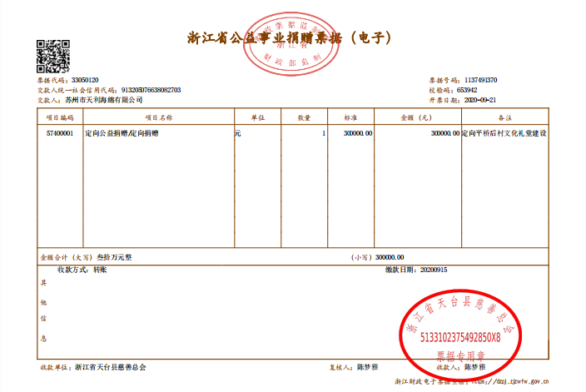Select credit code 913205076638082703
Viewport: 586px width, 392px height.
[151, 90]
